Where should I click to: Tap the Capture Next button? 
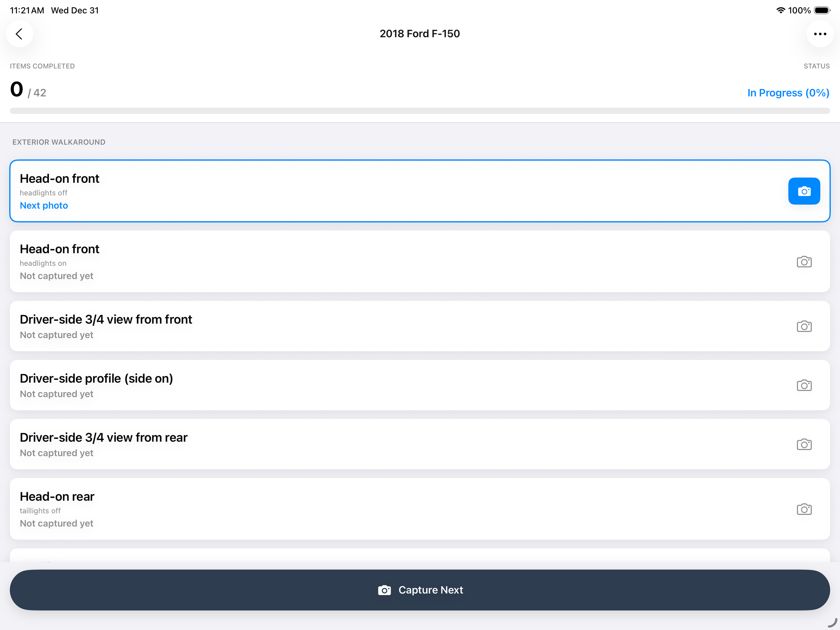[420, 590]
